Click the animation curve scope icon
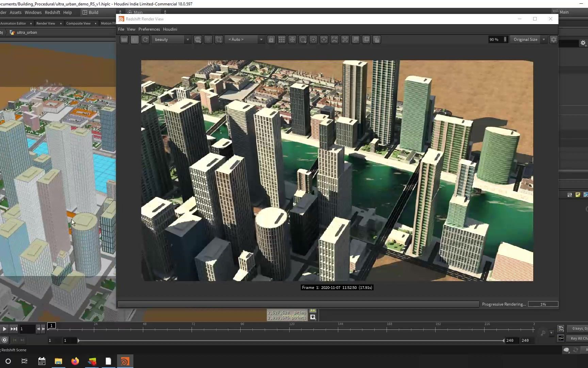 (x=561, y=338)
